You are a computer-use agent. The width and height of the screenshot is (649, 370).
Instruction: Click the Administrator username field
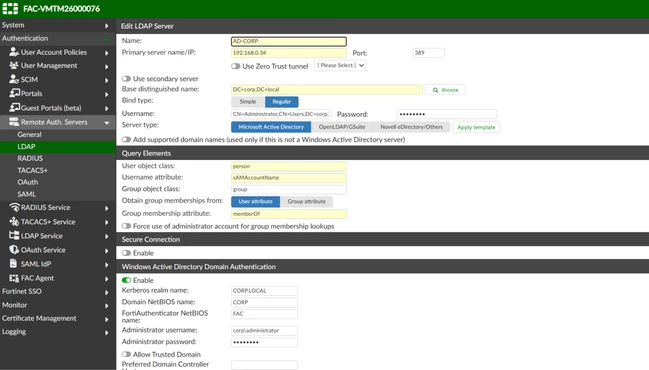(x=264, y=330)
